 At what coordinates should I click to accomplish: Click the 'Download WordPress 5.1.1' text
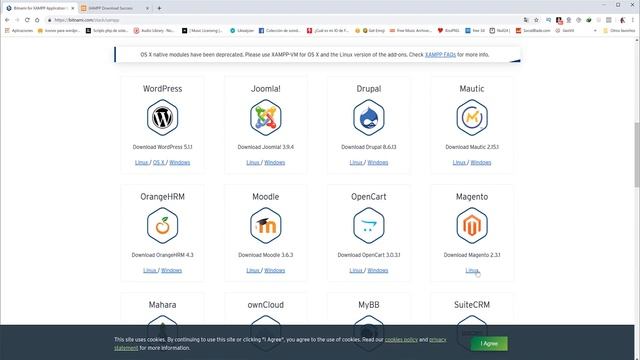point(162,147)
